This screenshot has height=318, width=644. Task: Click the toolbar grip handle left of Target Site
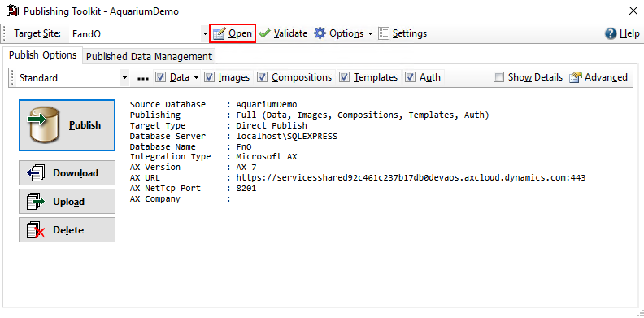(5, 33)
